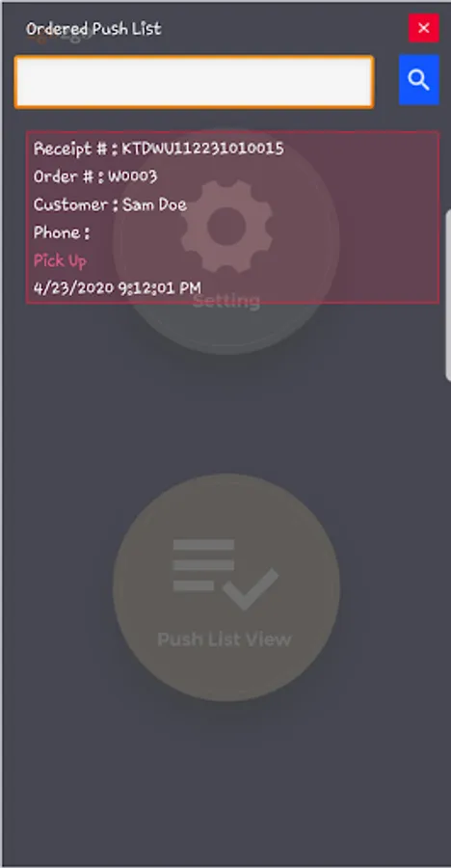This screenshot has width=451, height=868.
Task: Click the pink Pick Up label
Action: pos(61,260)
